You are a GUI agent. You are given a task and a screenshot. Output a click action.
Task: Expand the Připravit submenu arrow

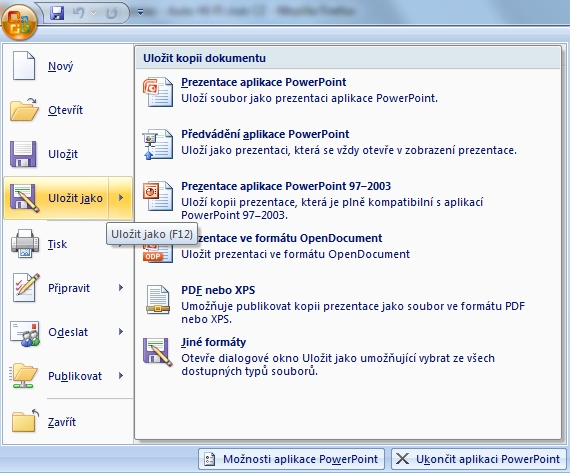[x=121, y=288]
